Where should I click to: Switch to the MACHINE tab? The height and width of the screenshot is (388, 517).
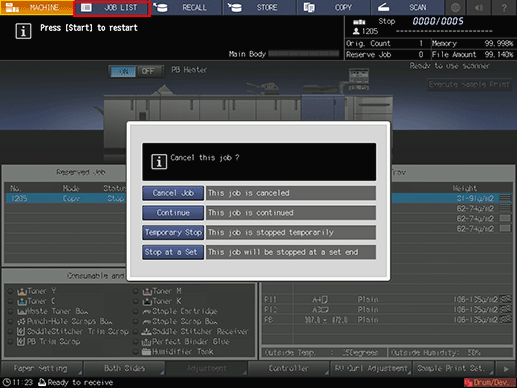click(37, 7)
